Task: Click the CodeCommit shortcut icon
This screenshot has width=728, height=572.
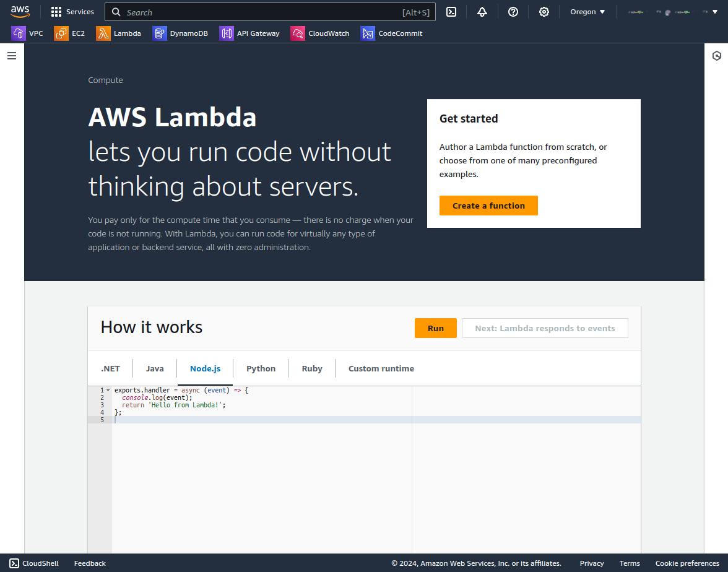Action: 368,33
